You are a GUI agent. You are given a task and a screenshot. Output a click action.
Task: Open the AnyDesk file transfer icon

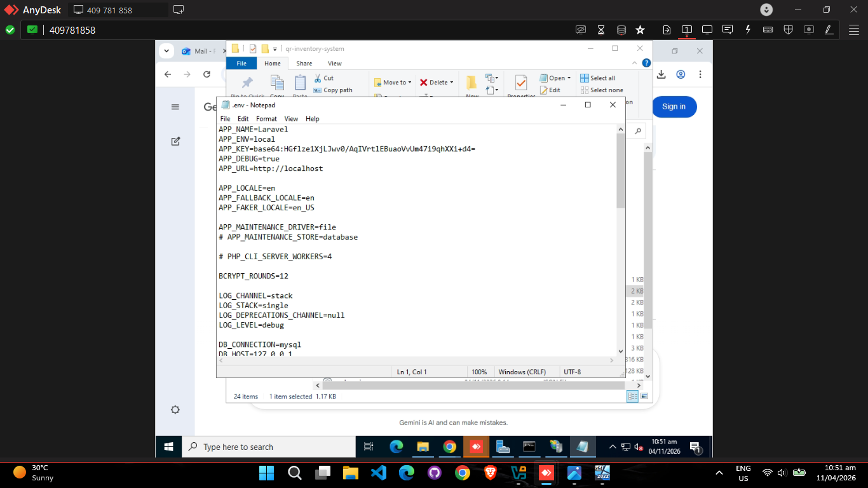click(x=667, y=30)
